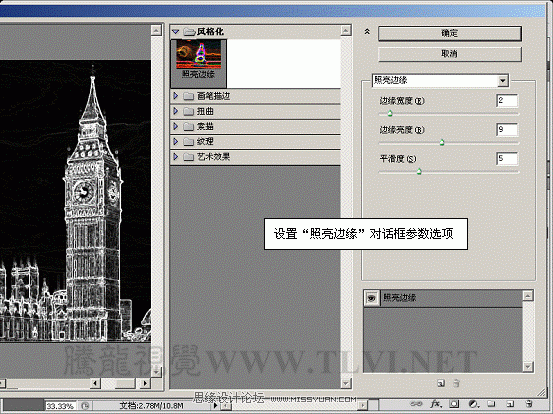Collapse the filter gallery with double chevron
The image size is (553, 414).
click(367, 32)
